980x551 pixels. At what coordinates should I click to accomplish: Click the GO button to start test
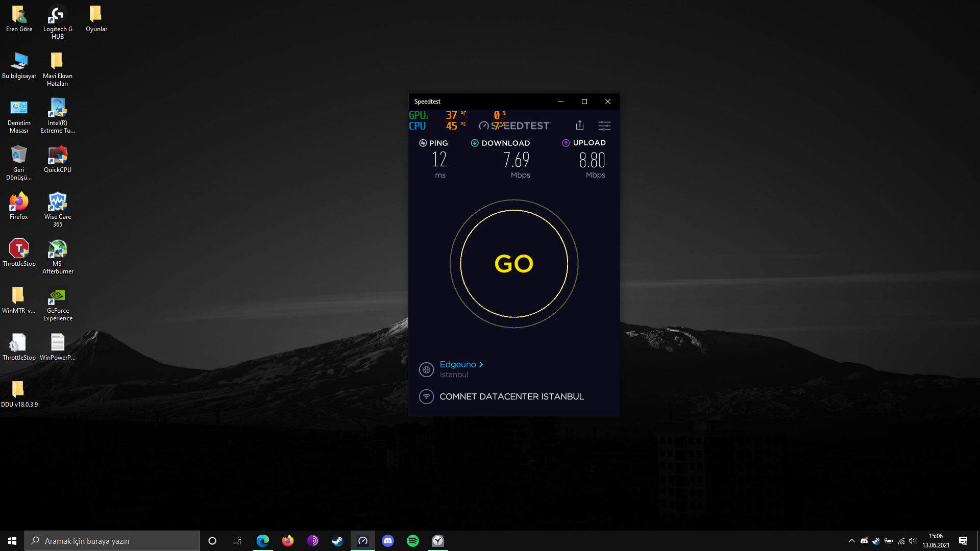tap(514, 264)
